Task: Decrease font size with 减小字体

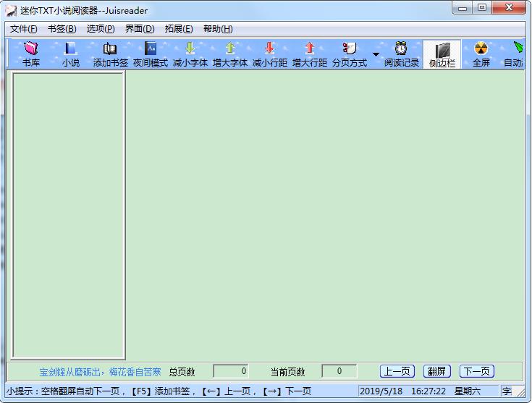Action: click(190, 54)
